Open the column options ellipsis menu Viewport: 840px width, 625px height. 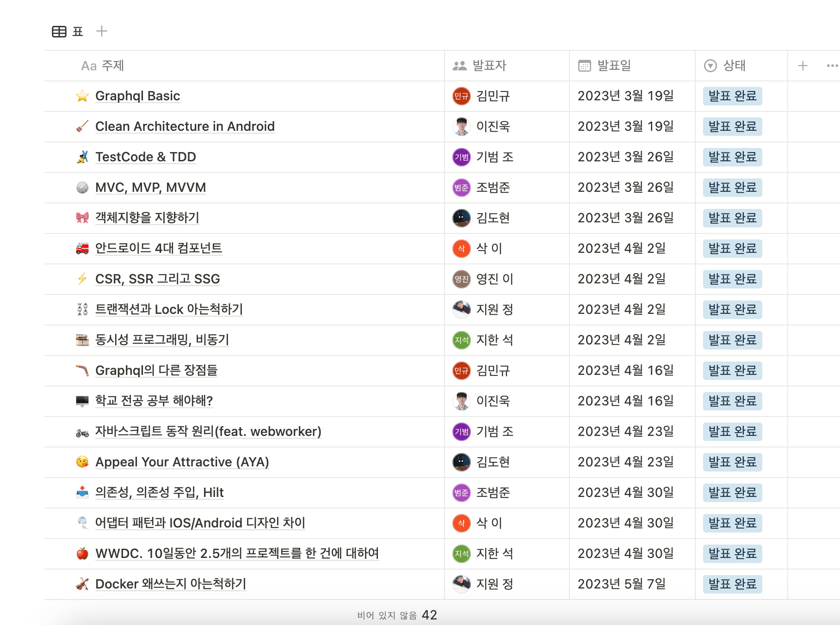click(x=832, y=66)
